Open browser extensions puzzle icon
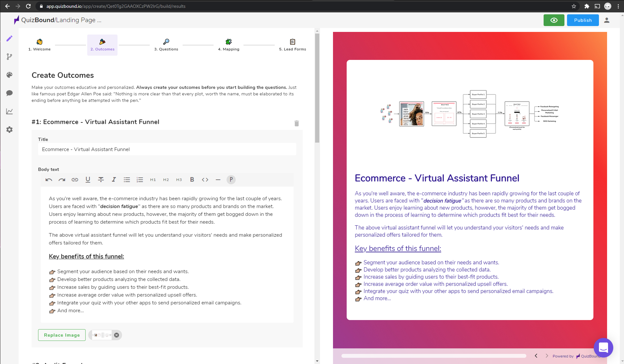Viewport: 624px width, 364px height. (587, 6)
